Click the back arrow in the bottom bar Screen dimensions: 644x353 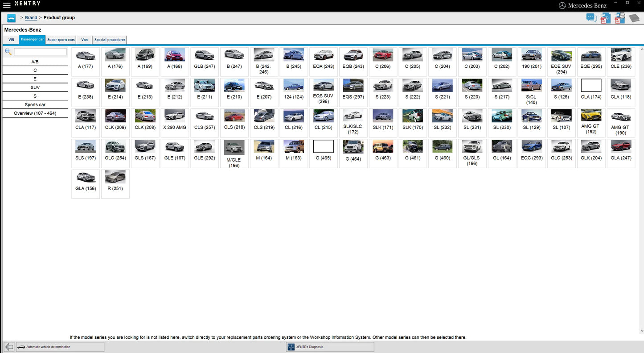click(x=8, y=346)
